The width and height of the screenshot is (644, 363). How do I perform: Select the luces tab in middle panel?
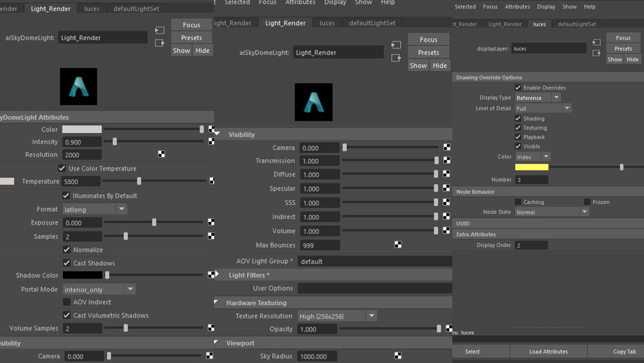click(327, 23)
